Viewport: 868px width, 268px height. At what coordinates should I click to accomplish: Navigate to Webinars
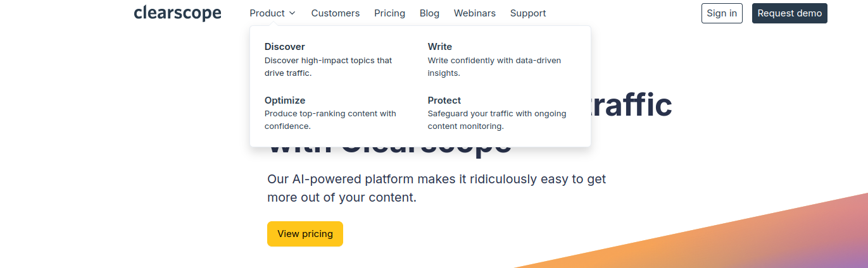coord(475,13)
